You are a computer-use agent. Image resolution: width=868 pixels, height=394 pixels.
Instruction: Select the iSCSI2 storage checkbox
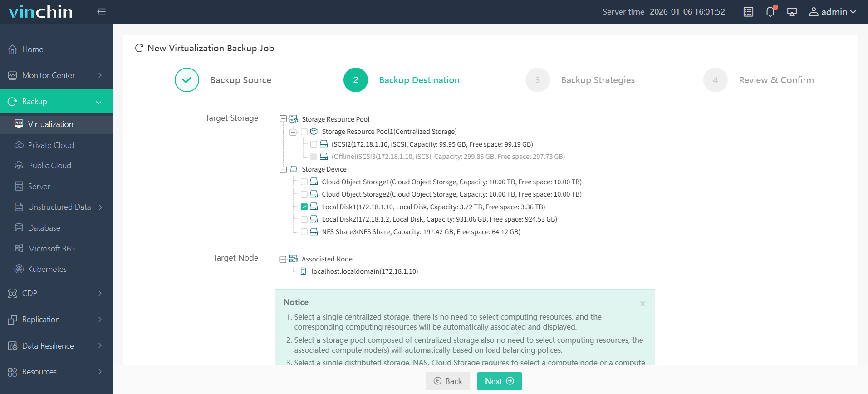314,144
